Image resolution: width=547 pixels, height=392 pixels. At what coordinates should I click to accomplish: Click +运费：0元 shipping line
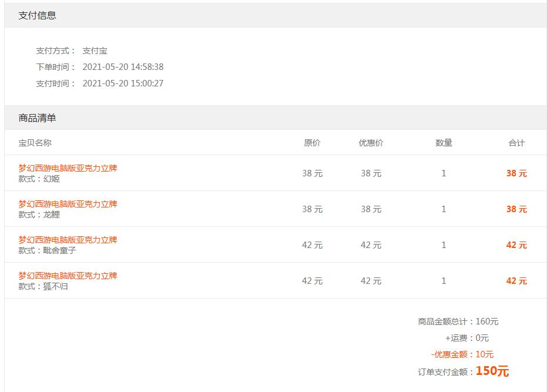coord(467,338)
